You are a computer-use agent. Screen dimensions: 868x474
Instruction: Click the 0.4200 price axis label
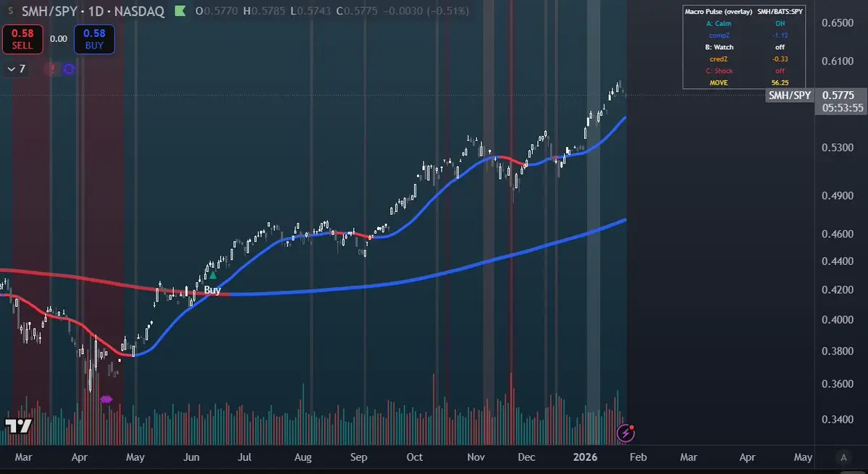point(838,289)
